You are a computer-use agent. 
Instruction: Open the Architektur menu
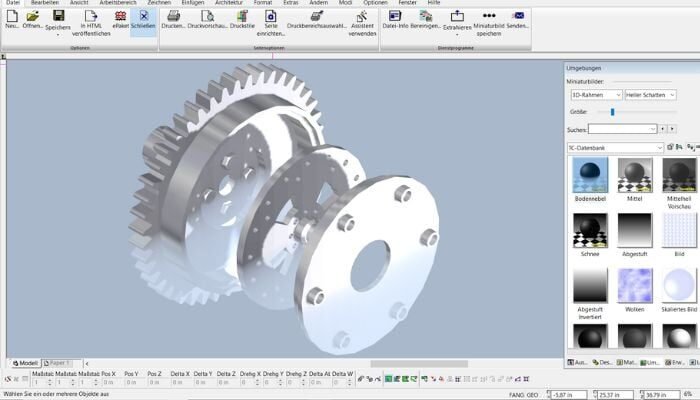pyautogui.click(x=228, y=4)
